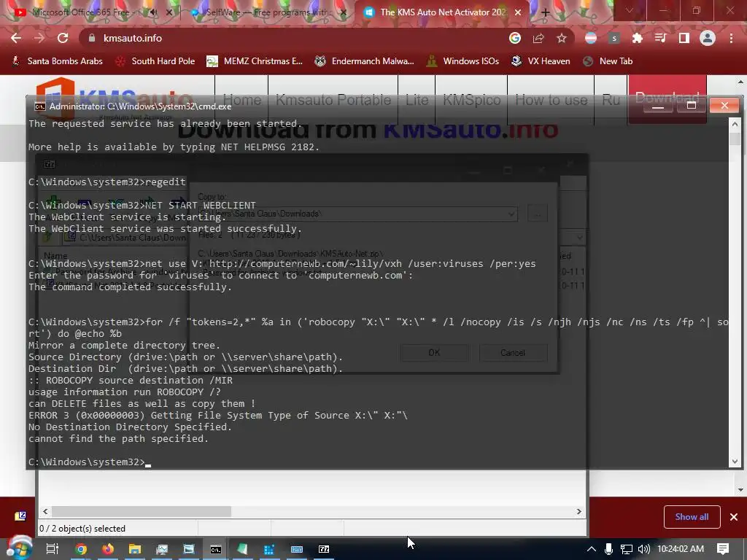The image size is (747, 560).
Task: Go back using the Chrome back arrow
Action: coord(16,38)
